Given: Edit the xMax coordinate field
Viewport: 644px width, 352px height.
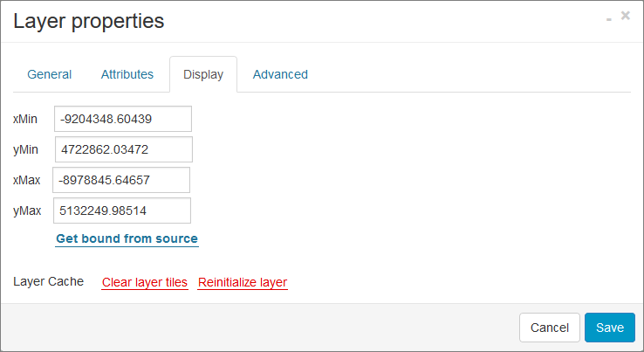Looking at the screenshot, I should 121,180.
